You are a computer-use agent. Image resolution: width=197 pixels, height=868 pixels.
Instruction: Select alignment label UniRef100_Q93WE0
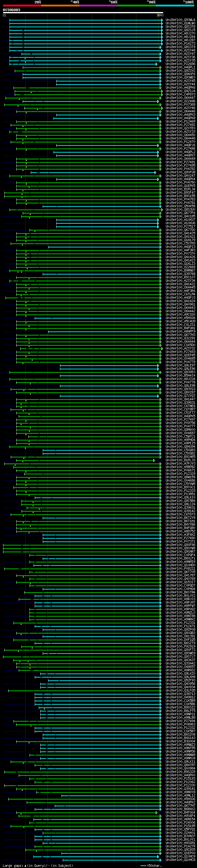[180, 78]
